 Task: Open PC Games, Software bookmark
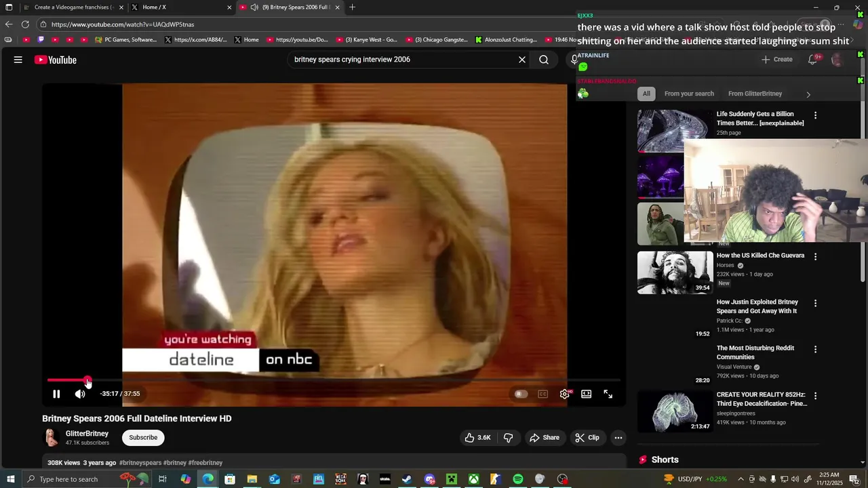click(125, 40)
